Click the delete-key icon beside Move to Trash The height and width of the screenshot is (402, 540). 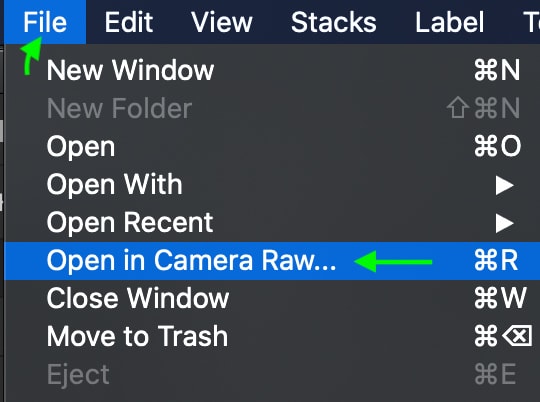tap(517, 336)
